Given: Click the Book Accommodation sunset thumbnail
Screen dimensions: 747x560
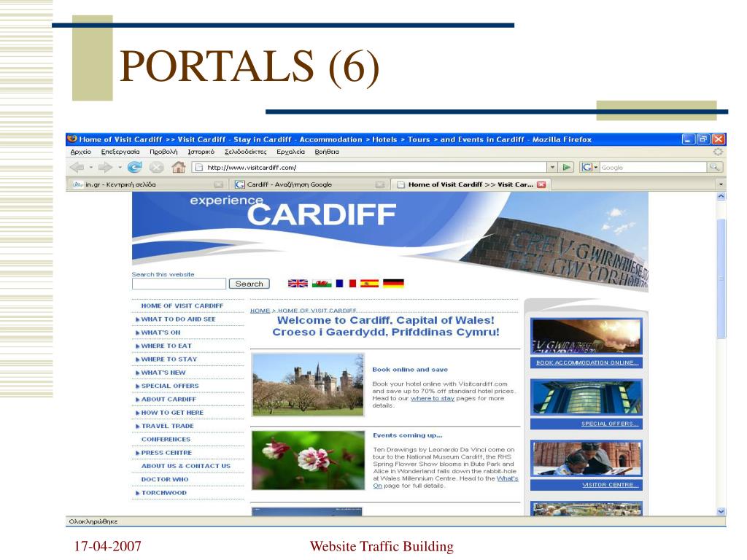Looking at the screenshot, I should point(587,336).
